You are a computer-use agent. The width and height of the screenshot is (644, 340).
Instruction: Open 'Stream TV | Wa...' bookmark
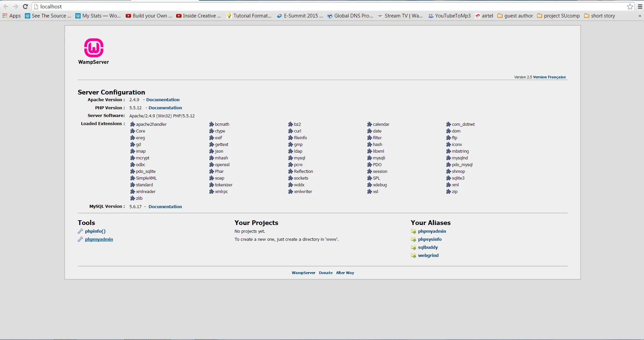click(x=400, y=16)
